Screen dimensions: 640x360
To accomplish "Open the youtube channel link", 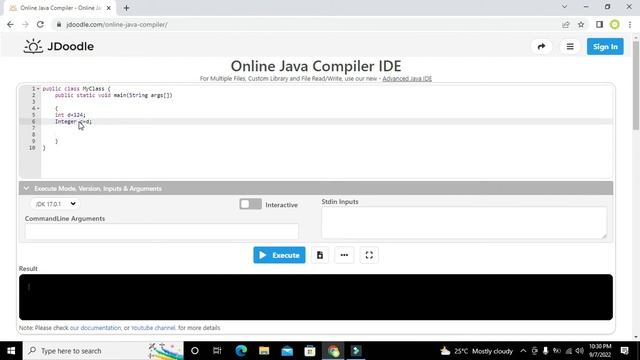I will 153,328.
